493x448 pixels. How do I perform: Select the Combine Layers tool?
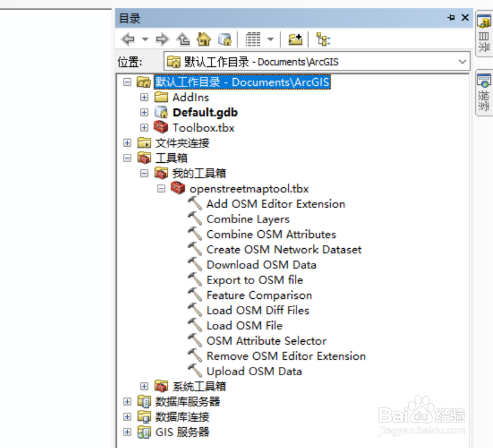pos(248,220)
